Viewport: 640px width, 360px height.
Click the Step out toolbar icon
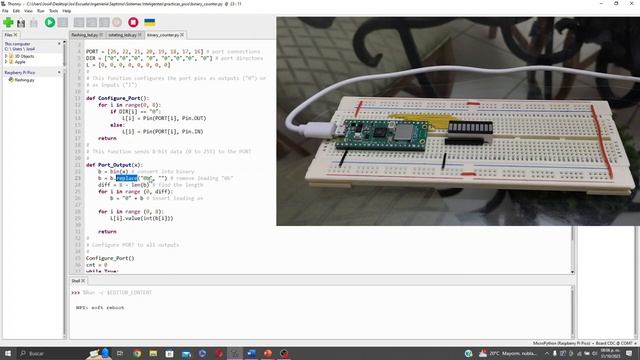104,22
